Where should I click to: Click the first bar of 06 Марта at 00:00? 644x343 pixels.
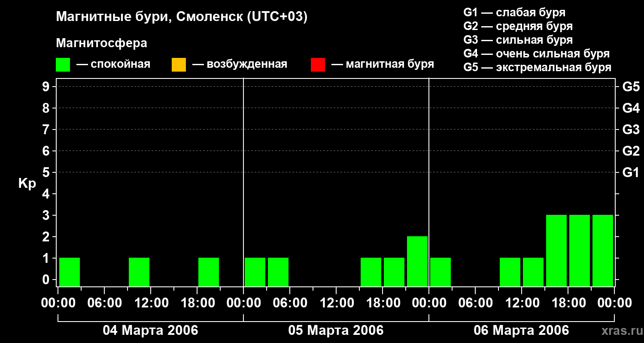click(x=440, y=272)
